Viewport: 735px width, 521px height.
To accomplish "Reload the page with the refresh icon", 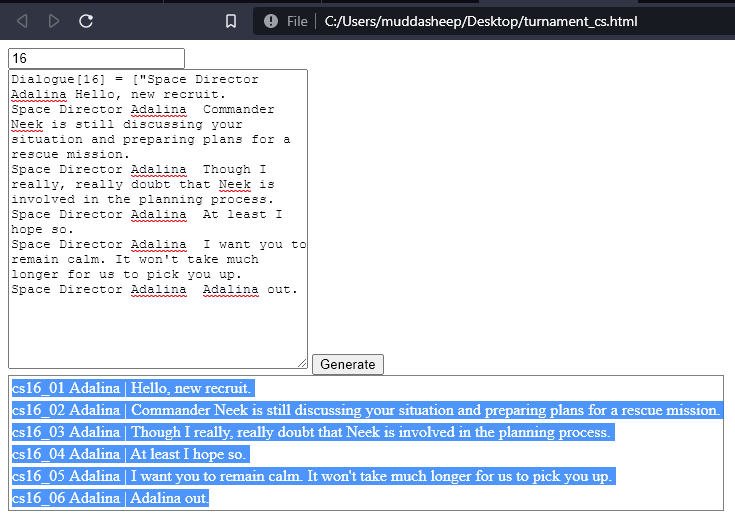I will pyautogui.click(x=86, y=21).
